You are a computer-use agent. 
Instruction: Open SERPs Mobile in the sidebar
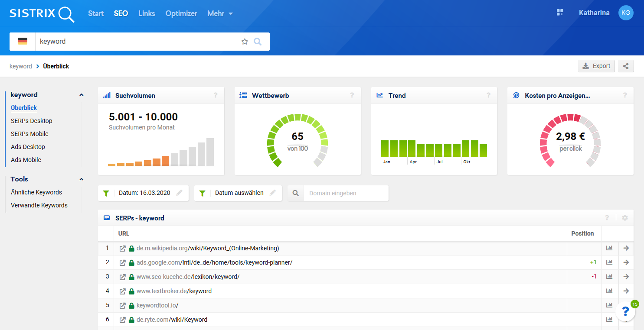[29, 134]
